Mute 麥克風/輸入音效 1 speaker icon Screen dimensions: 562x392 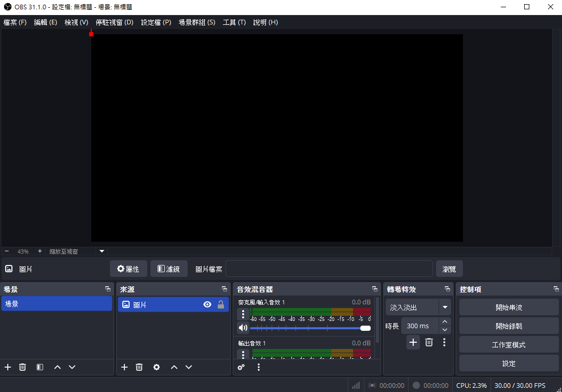243,328
